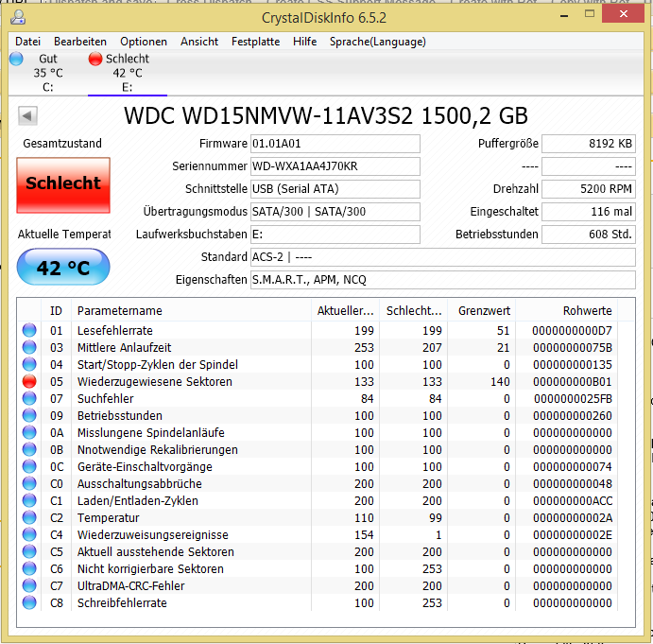Click the status icon for attribute 09 Betriebsstunden
This screenshot has width=653, height=644.
pos(29,415)
